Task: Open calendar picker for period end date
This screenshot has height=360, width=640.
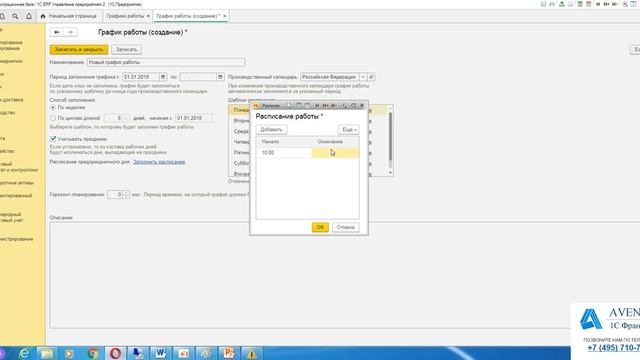Action: click(x=220, y=77)
